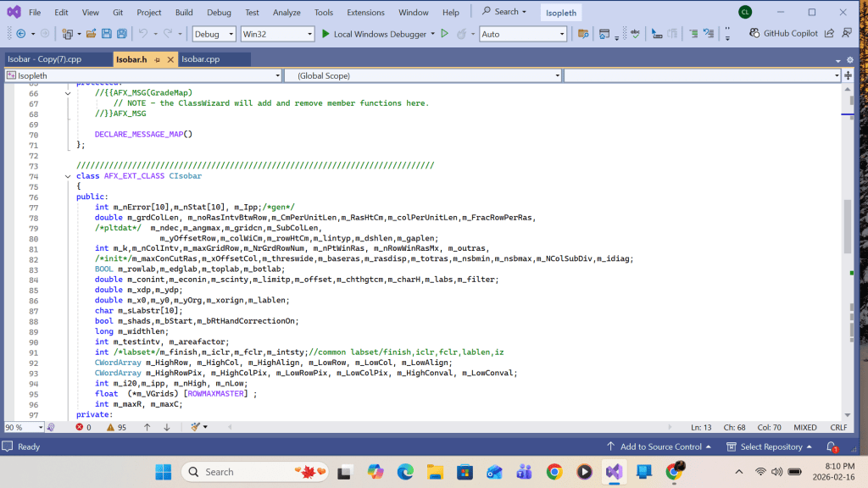This screenshot has height=488, width=868.
Task: Open Google Chrome from the taskbar
Action: [554, 472]
